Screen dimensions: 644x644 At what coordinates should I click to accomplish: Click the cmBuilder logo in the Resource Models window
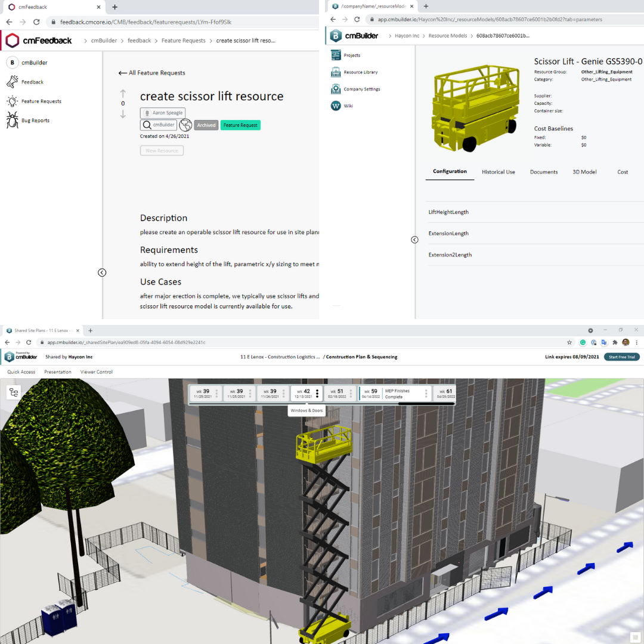354,36
